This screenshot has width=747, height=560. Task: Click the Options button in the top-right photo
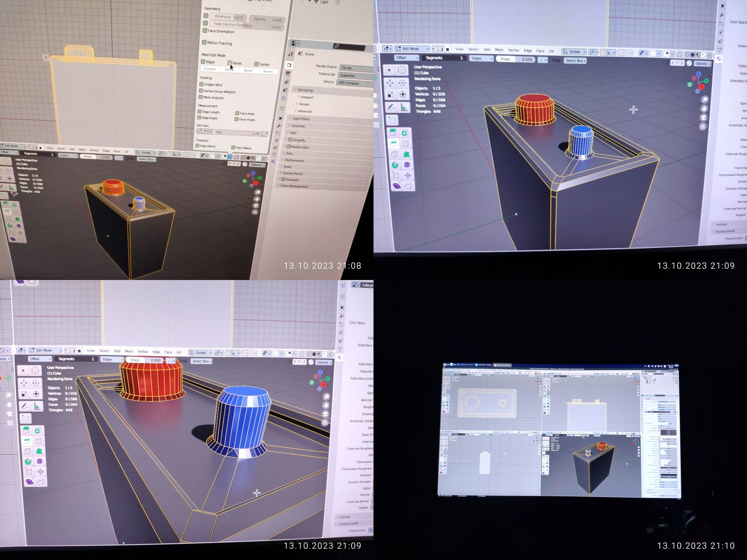coord(702,63)
